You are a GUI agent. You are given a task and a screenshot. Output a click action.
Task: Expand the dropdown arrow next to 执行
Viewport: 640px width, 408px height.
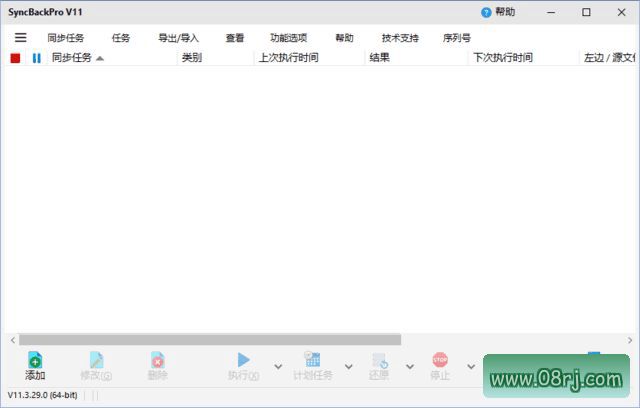[278, 366]
